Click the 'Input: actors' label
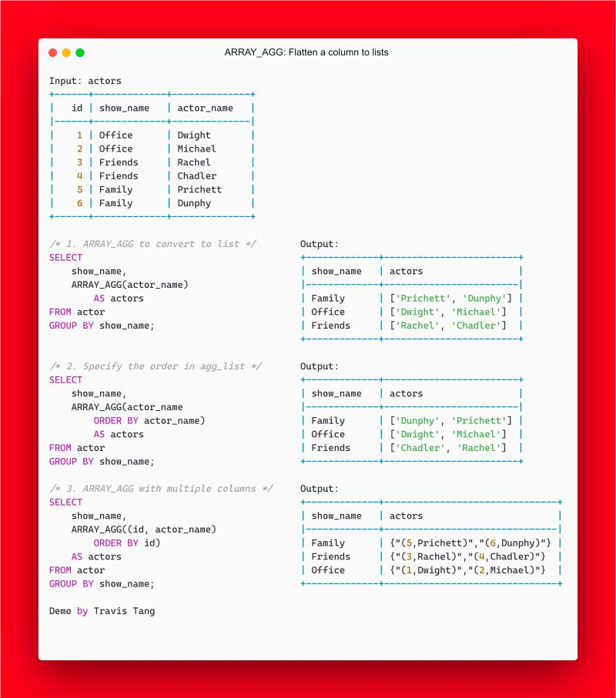 tap(85, 81)
